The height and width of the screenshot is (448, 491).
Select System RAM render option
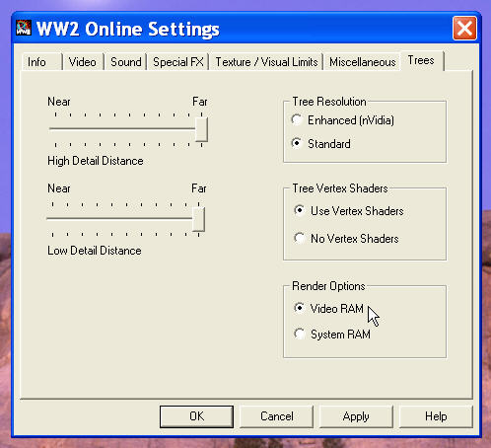332,335
